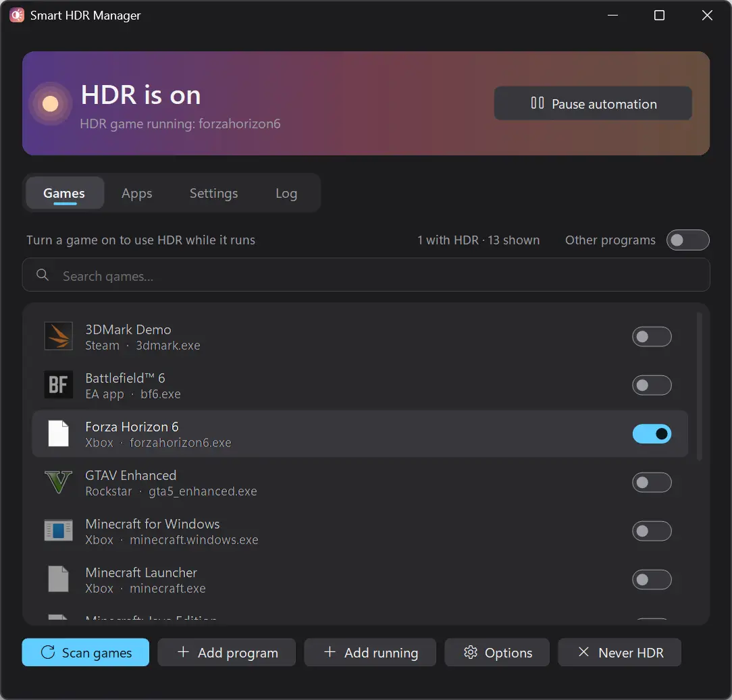
Task: Enable HDR for Battlefield 6
Action: 652,385
